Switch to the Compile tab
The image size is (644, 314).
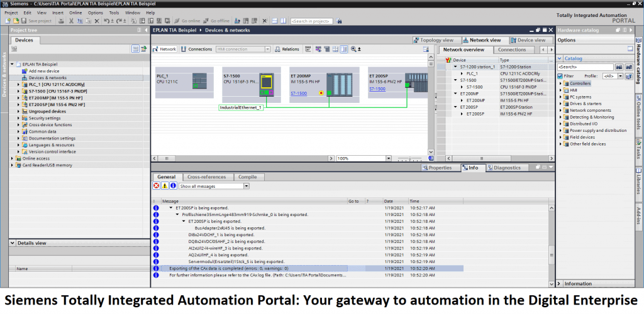(x=248, y=177)
